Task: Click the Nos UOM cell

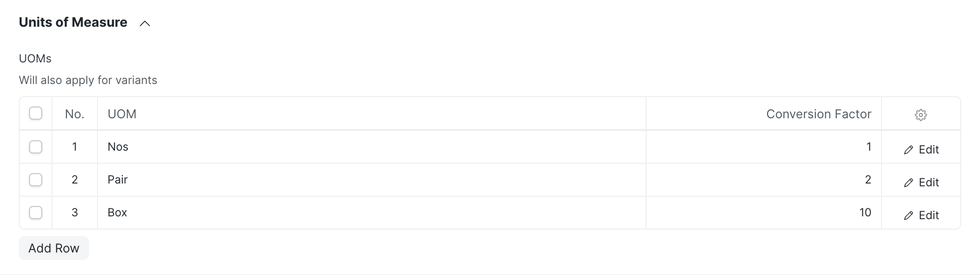Action: pos(370,147)
